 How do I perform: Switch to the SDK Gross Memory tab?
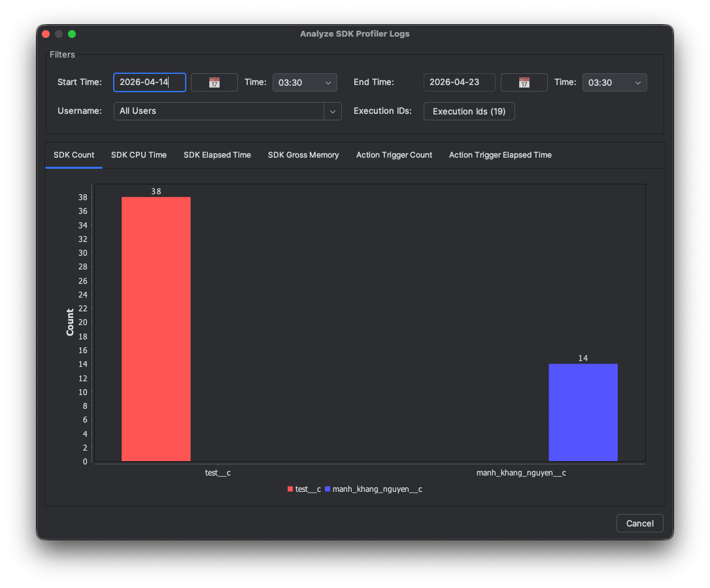pos(303,155)
